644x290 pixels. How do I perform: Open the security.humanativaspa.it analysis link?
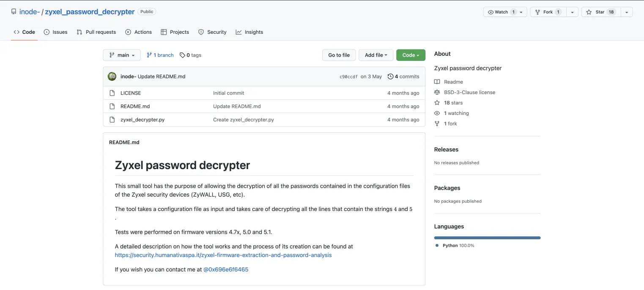(223, 255)
